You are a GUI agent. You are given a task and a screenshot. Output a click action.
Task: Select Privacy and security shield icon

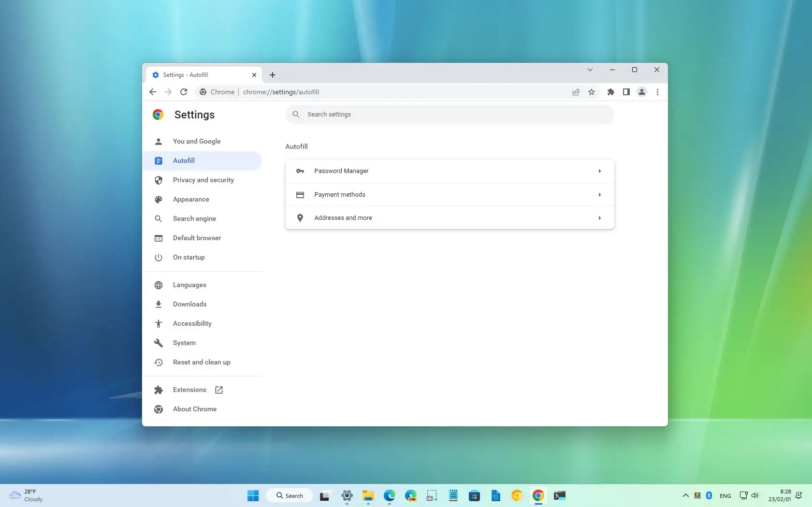point(159,180)
